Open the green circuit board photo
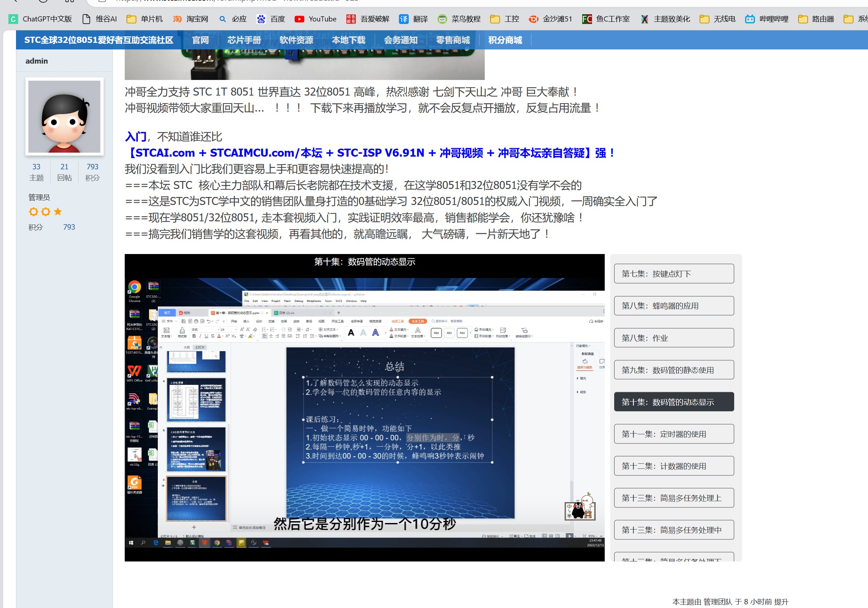 point(304,65)
